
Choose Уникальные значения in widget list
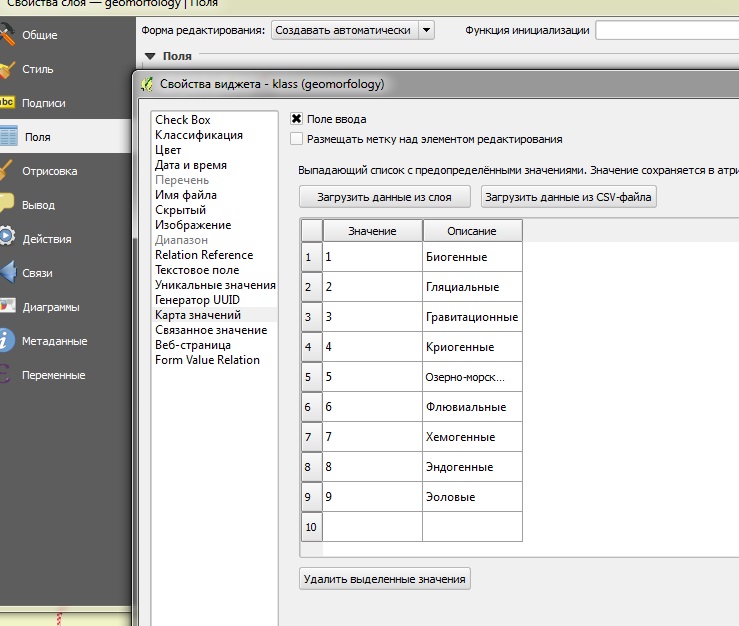[x=215, y=285]
